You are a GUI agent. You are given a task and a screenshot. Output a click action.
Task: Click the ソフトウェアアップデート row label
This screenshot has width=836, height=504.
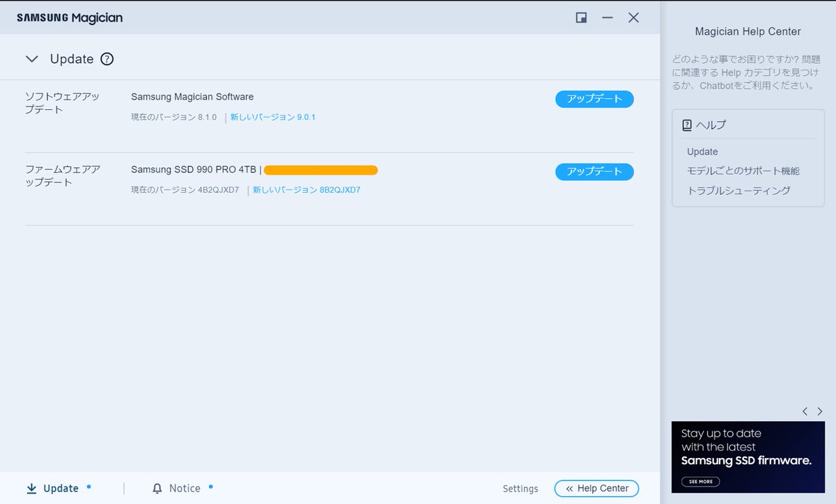click(63, 103)
